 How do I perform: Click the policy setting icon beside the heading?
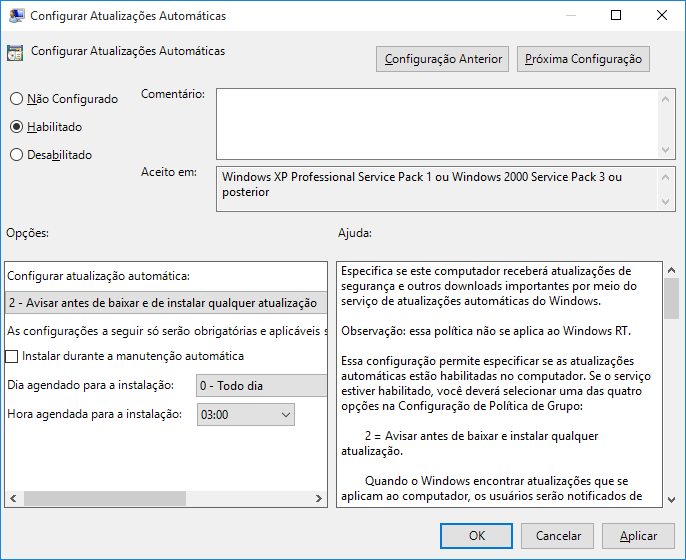15,52
